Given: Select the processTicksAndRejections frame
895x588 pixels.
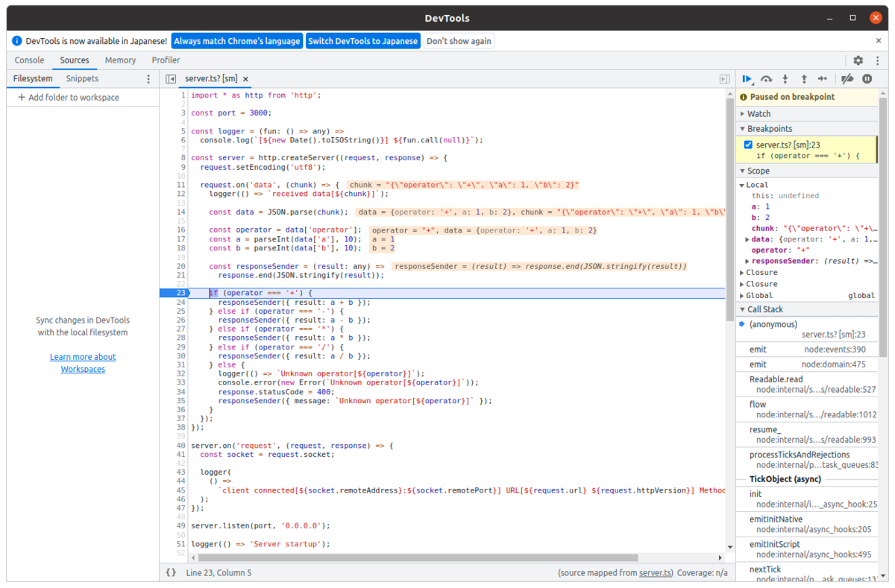Looking at the screenshot, I should pos(807,459).
